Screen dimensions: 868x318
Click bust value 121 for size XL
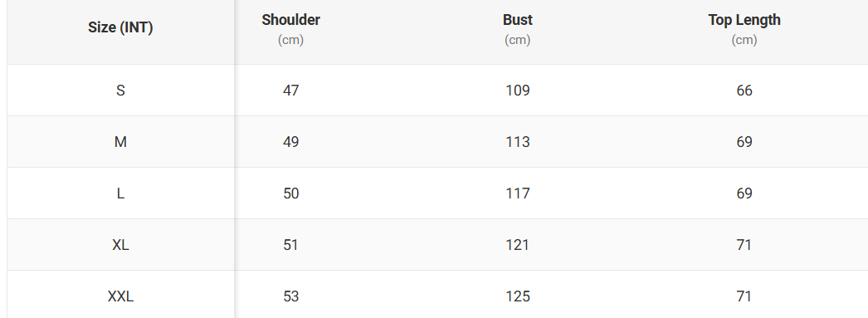point(518,245)
